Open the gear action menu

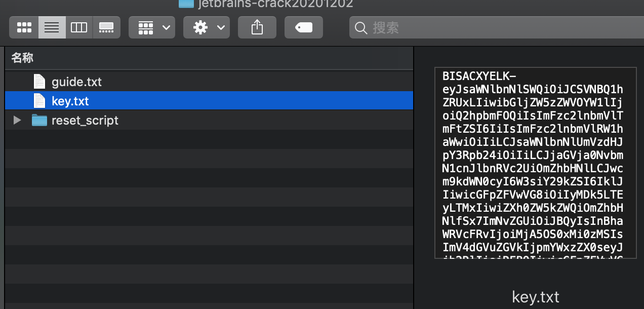[x=207, y=27]
